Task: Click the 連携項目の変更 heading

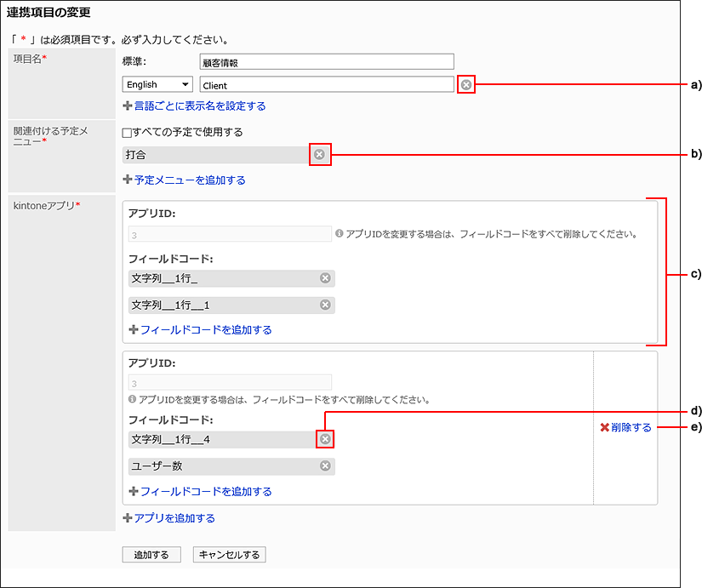Action: pos(49,13)
